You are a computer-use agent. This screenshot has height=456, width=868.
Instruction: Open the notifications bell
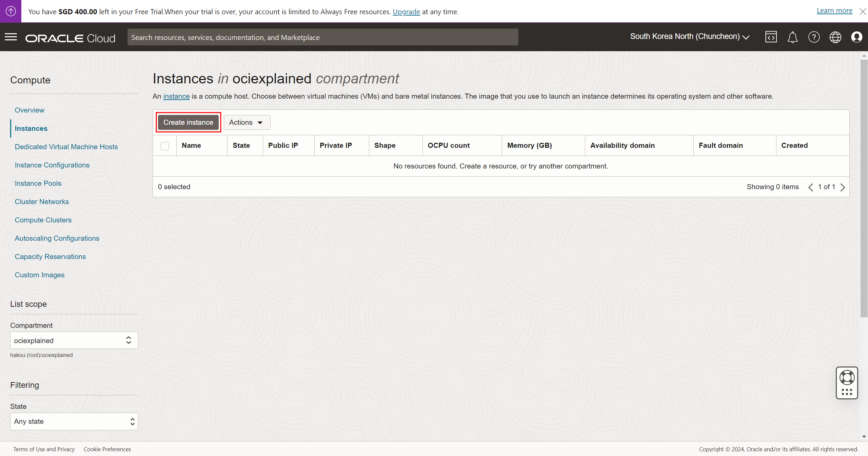792,37
